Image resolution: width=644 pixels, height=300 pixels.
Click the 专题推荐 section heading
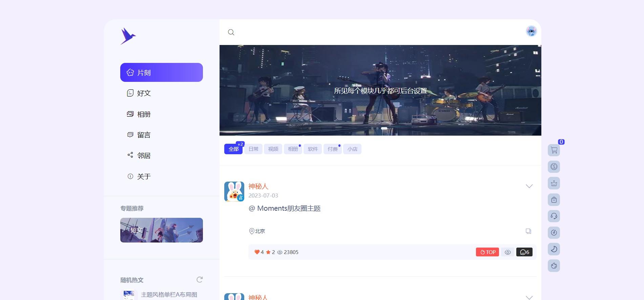(132, 208)
